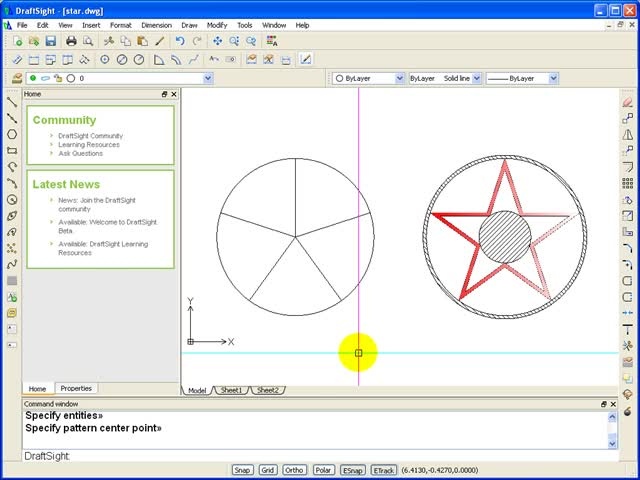
Task: Open Available: Welcome to DraftSight Beta
Action: [x=108, y=227]
